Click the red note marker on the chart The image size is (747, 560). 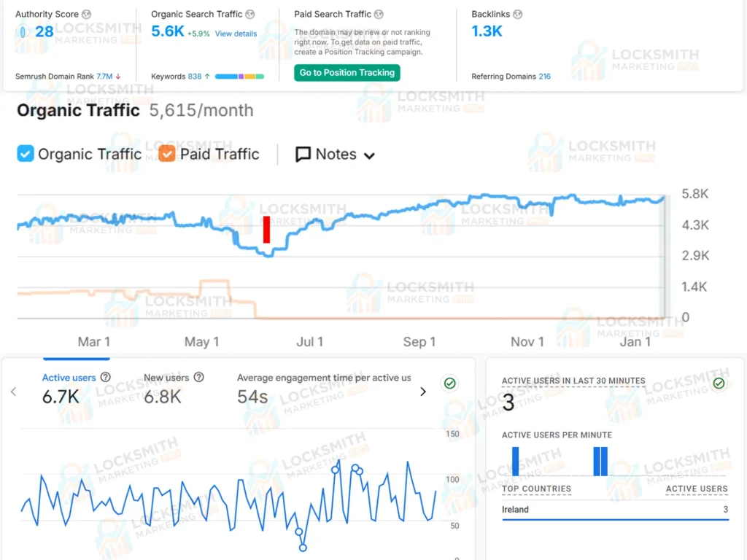tap(266, 229)
